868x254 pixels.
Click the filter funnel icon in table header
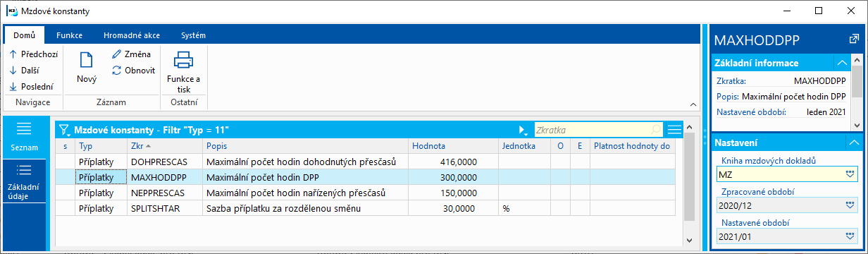point(65,130)
